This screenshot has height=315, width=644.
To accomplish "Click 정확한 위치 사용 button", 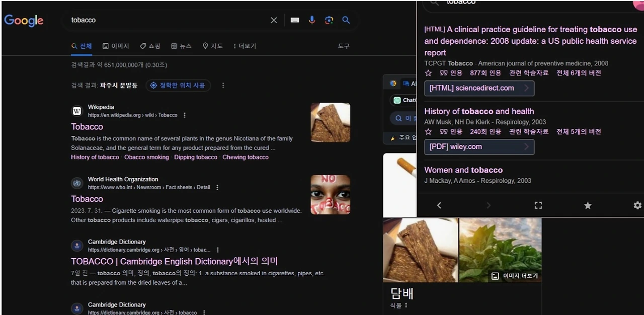I will (178, 86).
